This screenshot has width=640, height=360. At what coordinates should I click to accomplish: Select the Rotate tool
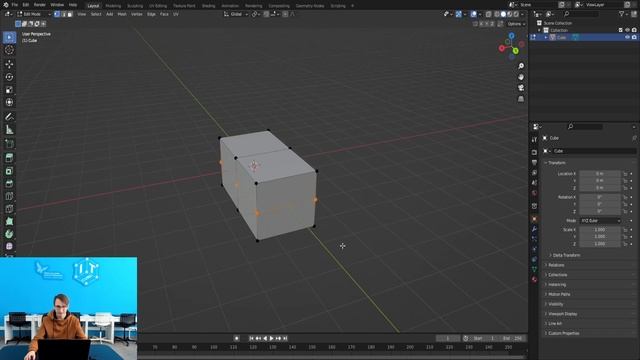click(9, 77)
